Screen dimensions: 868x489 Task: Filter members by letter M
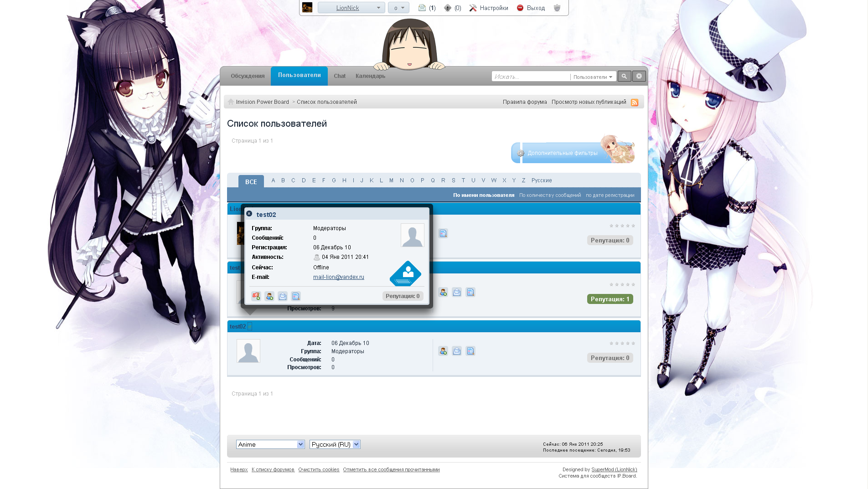pos(391,180)
